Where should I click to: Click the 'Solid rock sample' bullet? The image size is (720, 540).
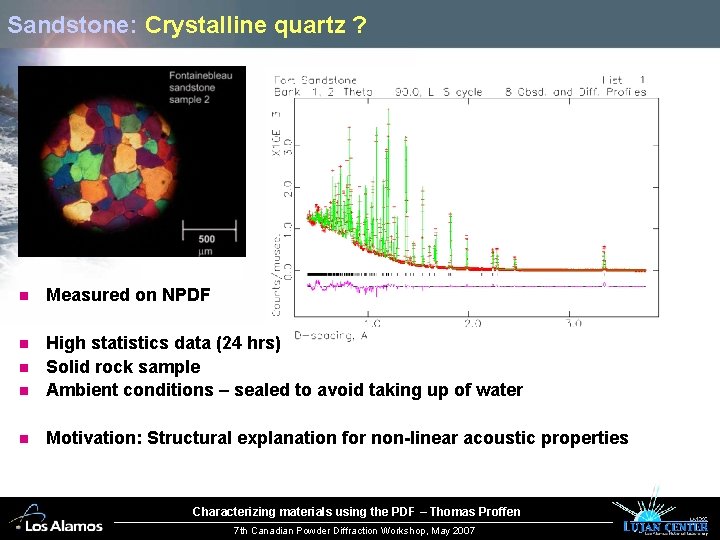point(123,367)
